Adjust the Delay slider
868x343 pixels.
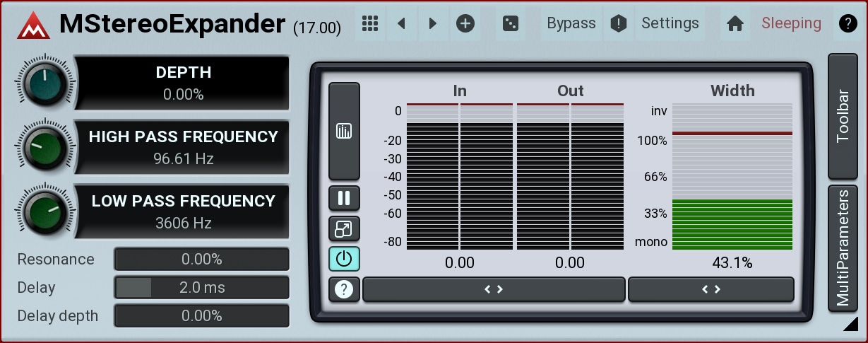pos(201,288)
